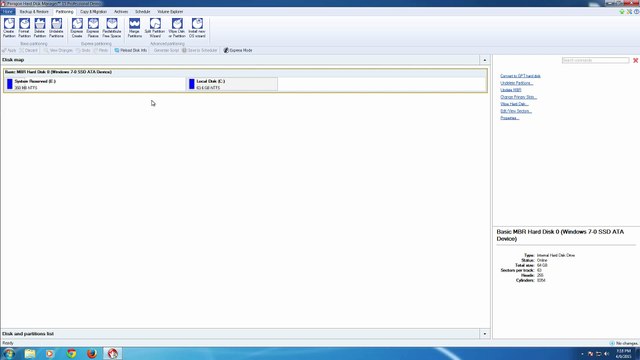Switch to Copy & Migration tab

(93, 12)
